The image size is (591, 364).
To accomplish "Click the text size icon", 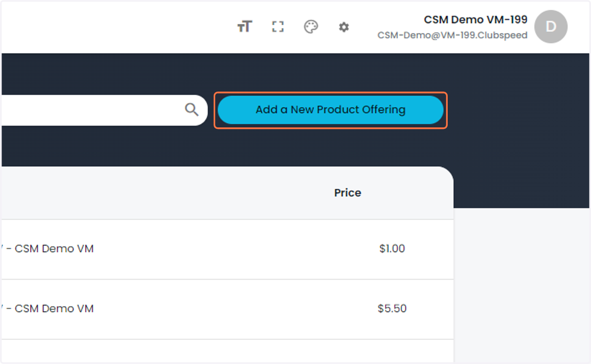I will click(245, 27).
